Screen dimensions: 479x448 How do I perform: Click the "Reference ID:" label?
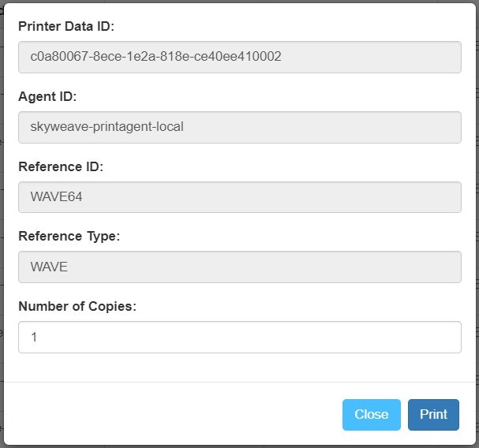(x=61, y=166)
